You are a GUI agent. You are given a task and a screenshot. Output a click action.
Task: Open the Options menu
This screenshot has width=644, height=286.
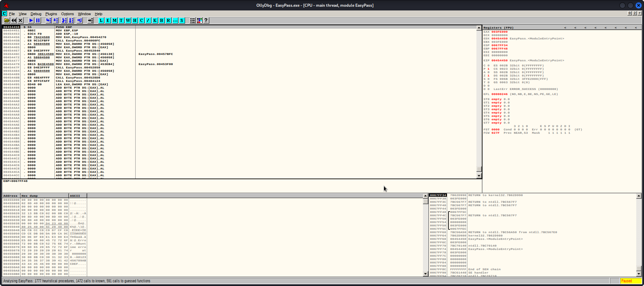pos(67,14)
